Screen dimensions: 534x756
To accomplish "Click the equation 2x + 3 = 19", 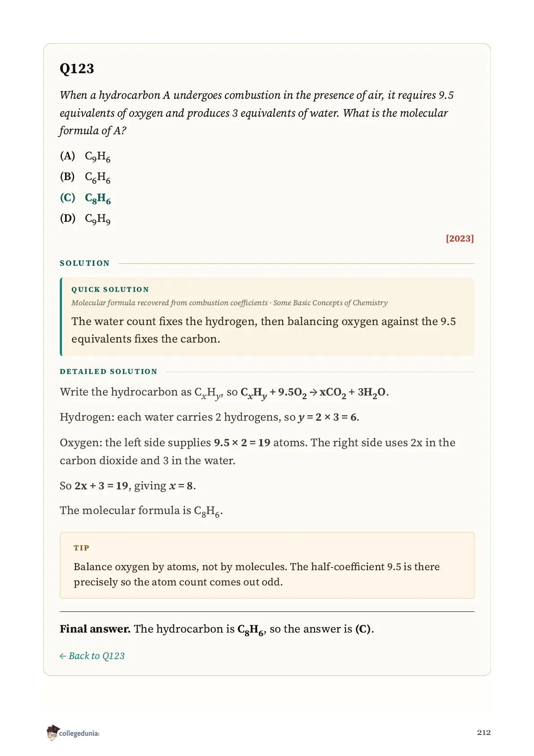I will [101, 486].
